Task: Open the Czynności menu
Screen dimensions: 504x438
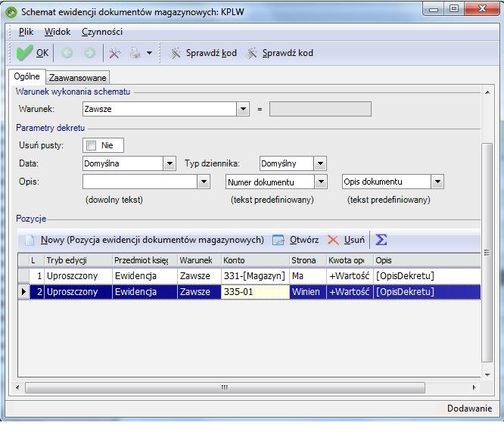Action: (x=102, y=32)
